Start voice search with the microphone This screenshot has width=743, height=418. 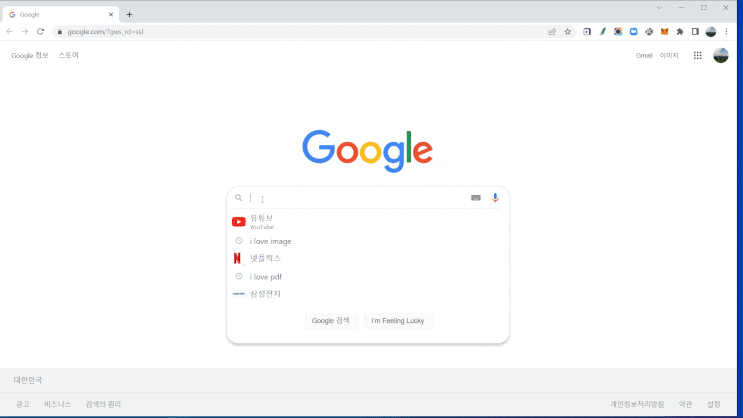(495, 198)
